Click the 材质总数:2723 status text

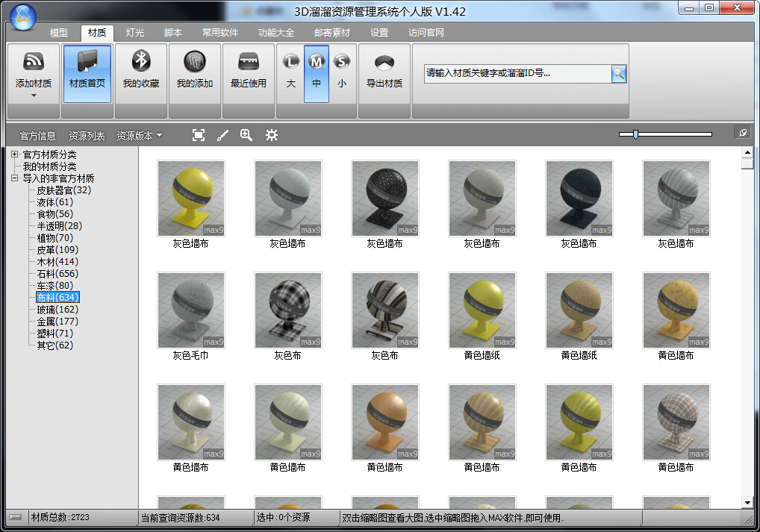pyautogui.click(x=60, y=517)
